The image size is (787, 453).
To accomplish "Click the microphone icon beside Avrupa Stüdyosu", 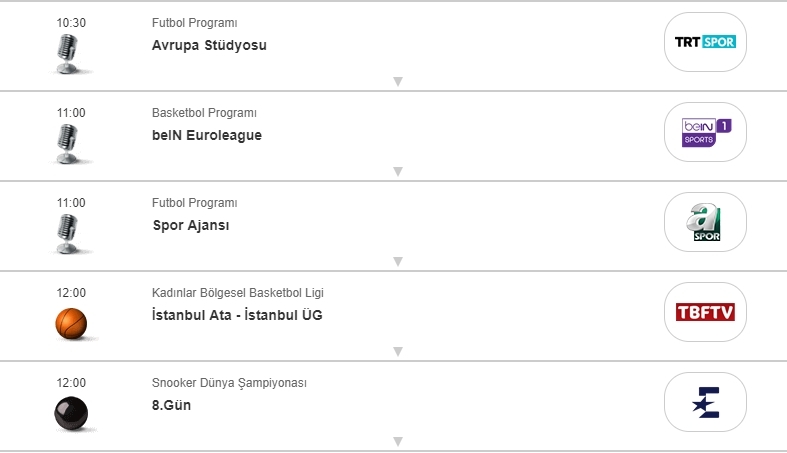I will [69, 53].
